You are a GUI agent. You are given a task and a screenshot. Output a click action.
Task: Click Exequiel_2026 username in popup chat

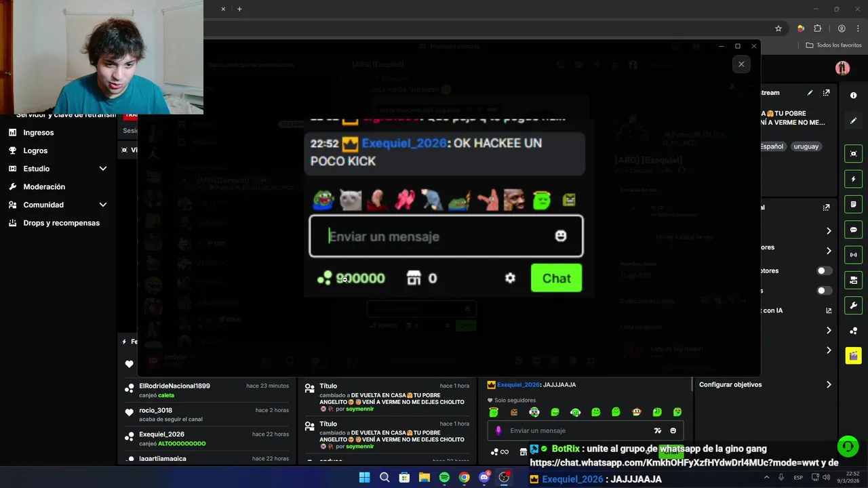coord(404,143)
